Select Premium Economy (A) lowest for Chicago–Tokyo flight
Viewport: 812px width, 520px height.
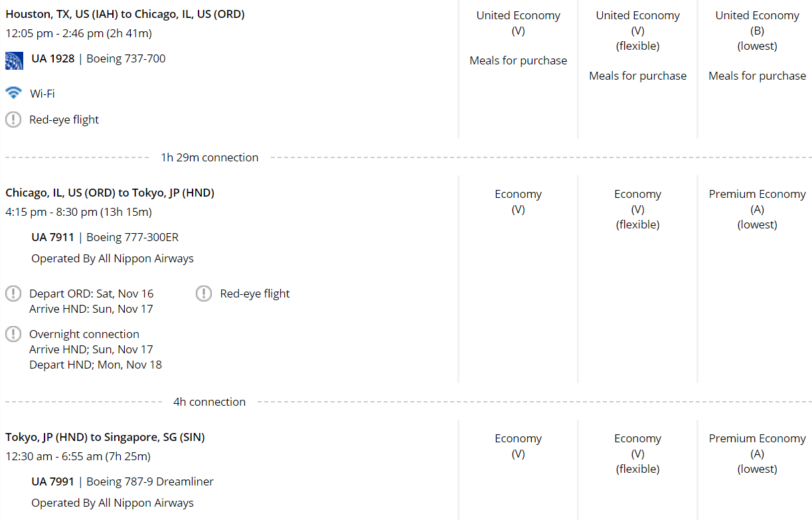[x=757, y=209]
